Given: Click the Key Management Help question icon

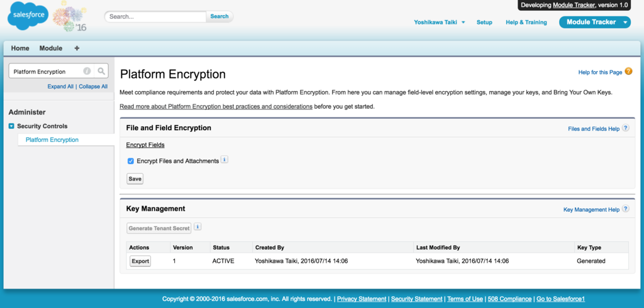Looking at the screenshot, I should [x=625, y=209].
